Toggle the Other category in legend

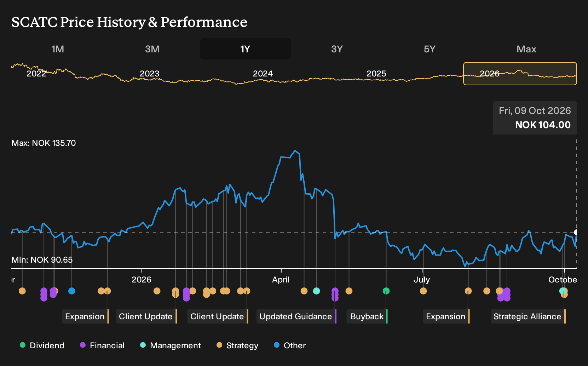290,345
